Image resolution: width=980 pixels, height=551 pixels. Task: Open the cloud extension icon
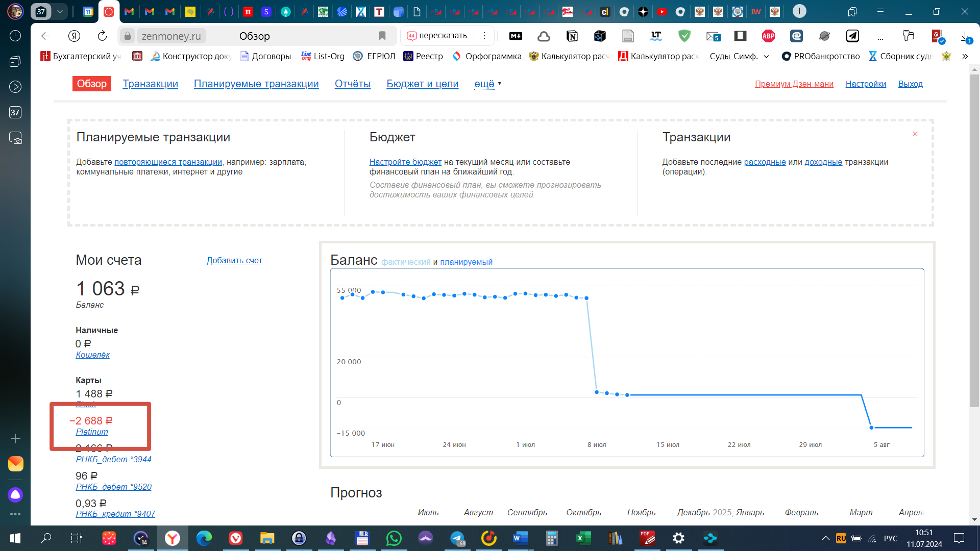(x=544, y=36)
